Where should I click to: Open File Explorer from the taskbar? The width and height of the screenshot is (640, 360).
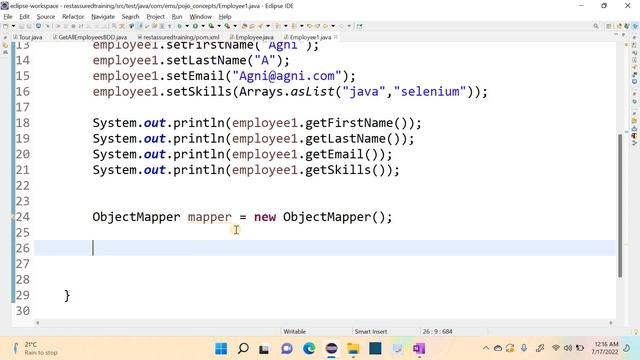pos(353,349)
